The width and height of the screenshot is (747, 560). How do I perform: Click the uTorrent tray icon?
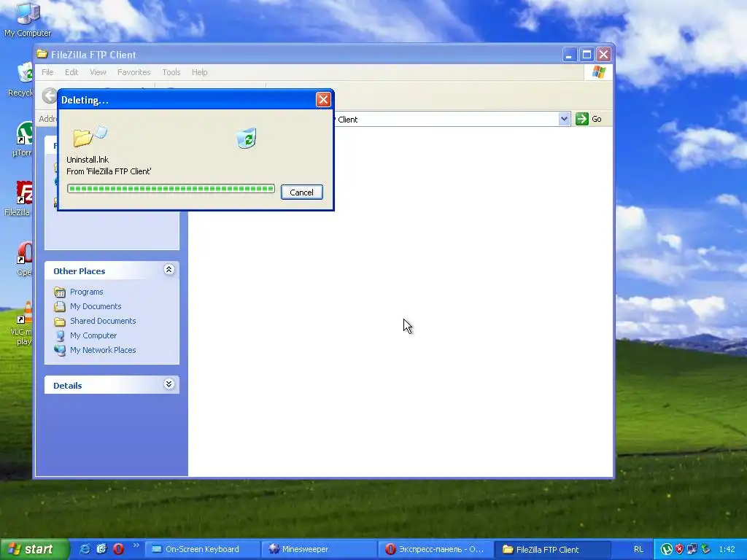667,549
